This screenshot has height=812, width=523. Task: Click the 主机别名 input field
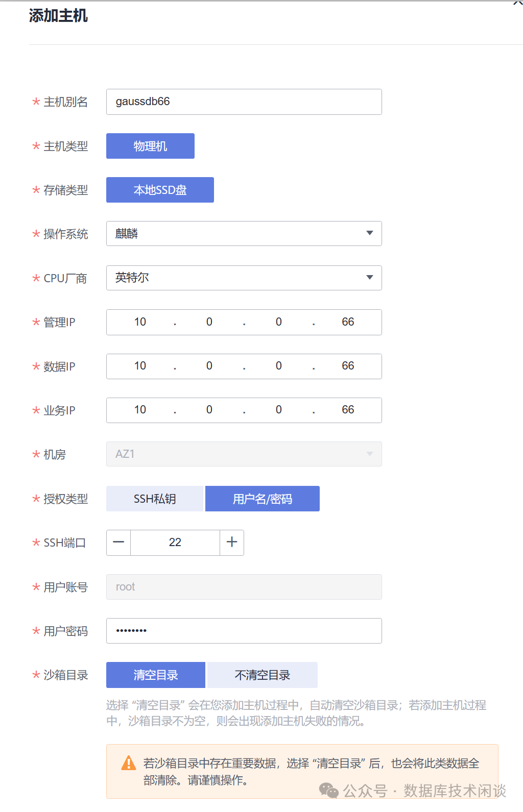(x=244, y=102)
